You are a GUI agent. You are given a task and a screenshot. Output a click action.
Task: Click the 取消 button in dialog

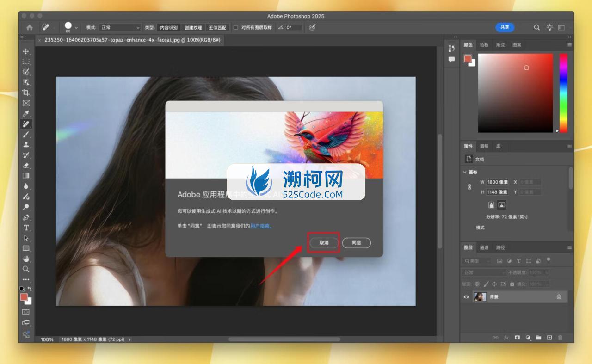click(324, 243)
